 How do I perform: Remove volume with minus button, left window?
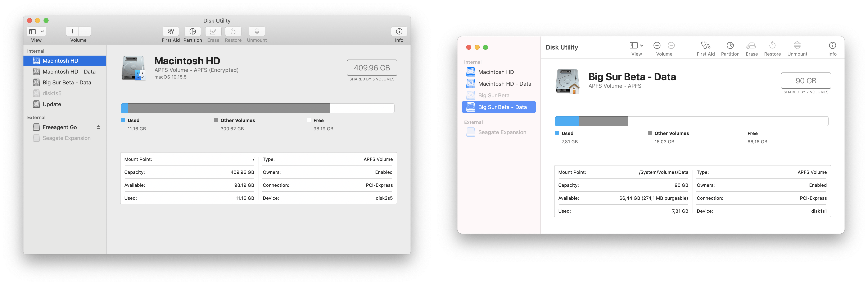[x=85, y=31]
